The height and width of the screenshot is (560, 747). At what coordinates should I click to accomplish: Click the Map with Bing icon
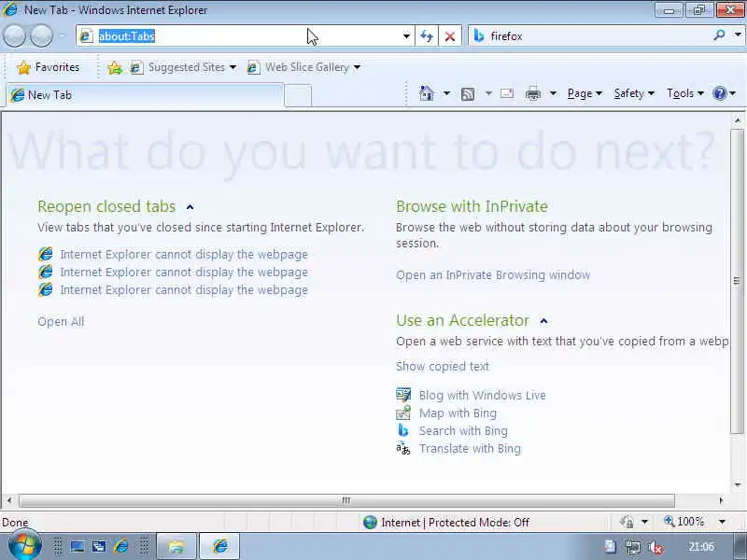click(403, 413)
